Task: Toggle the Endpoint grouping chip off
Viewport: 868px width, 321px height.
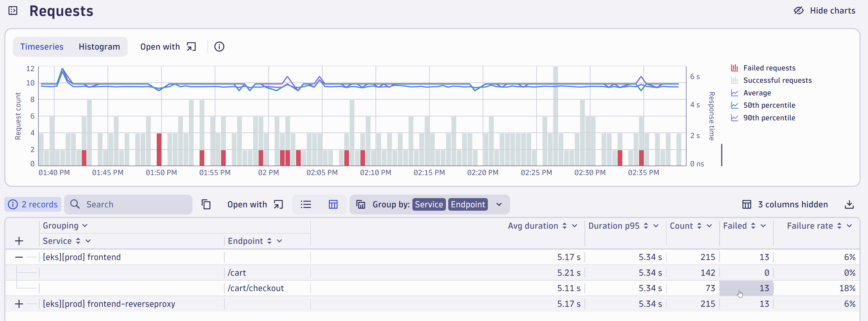Action: [468, 205]
